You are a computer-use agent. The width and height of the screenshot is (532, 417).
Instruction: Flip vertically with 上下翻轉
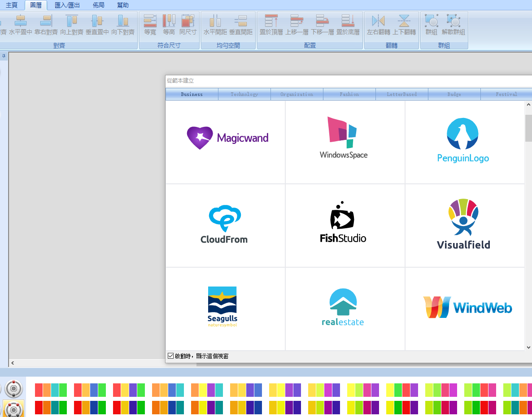click(404, 25)
